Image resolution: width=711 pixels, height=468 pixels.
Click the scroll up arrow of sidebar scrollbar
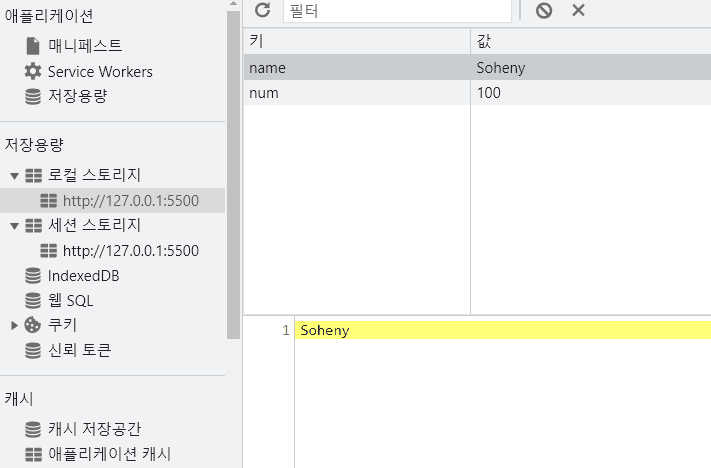coord(234,4)
